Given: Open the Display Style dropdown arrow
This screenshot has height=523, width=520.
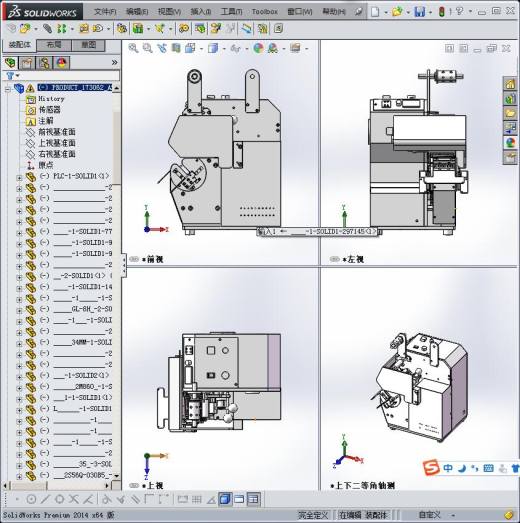Looking at the screenshot, I should [224, 49].
